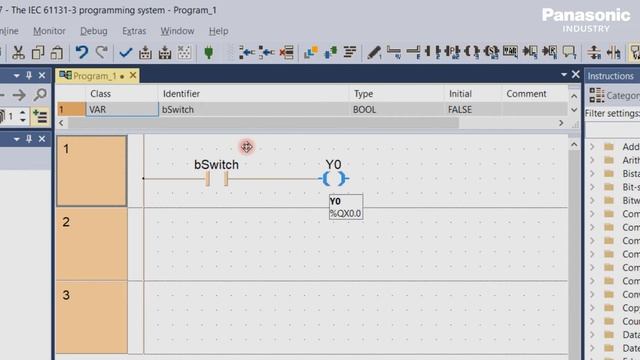The width and height of the screenshot is (640, 360).
Task: Select the BOOL type cell
Action: [396, 109]
